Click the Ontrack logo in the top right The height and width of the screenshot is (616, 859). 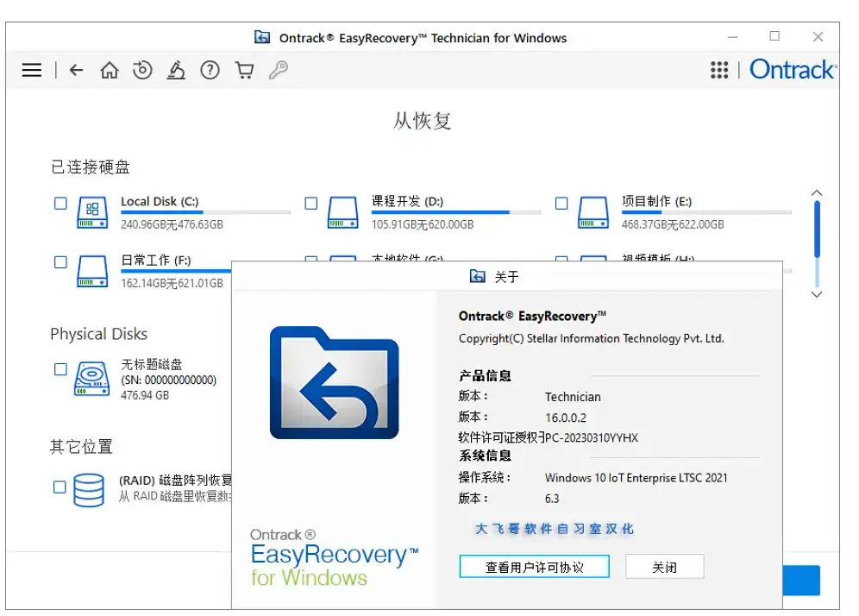(793, 70)
